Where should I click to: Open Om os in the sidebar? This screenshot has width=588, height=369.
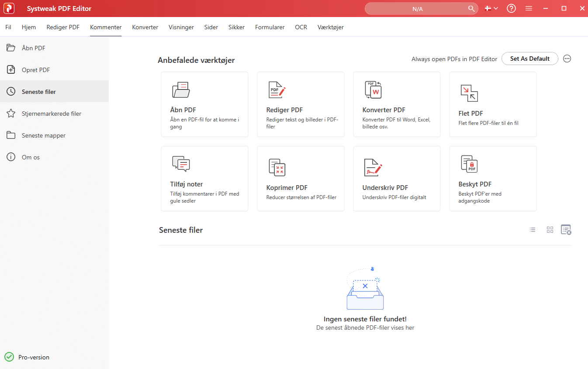[54, 157]
